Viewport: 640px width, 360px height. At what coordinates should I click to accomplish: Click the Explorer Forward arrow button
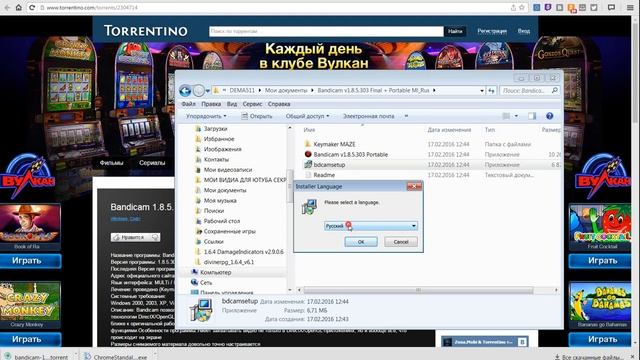(198, 91)
